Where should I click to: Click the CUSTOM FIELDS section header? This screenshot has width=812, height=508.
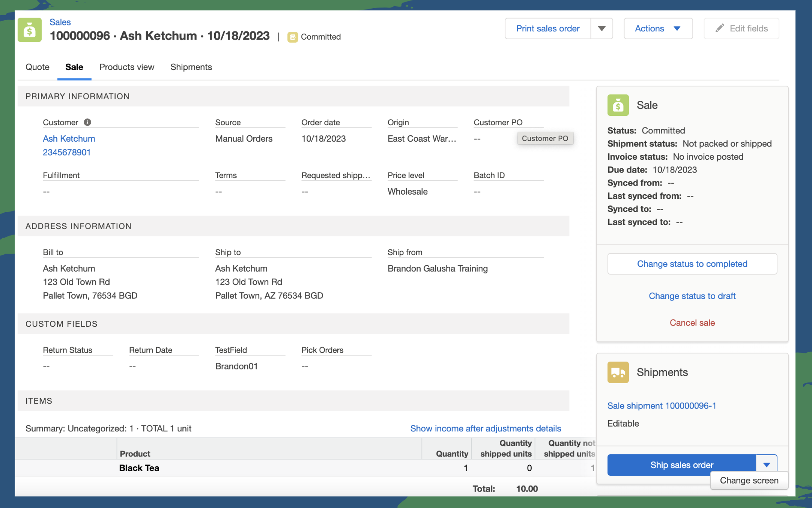(293, 324)
